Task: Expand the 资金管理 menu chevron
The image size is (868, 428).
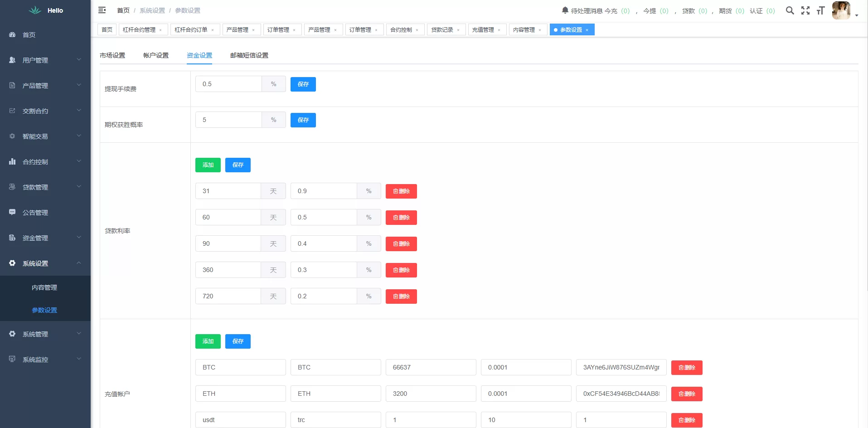Action: [x=79, y=238]
